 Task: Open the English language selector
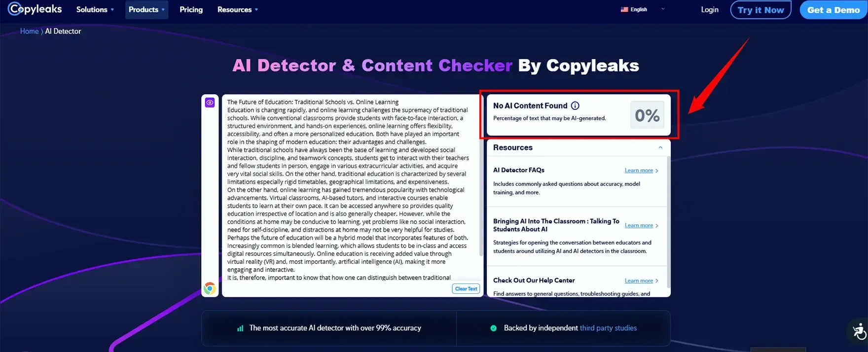click(643, 9)
